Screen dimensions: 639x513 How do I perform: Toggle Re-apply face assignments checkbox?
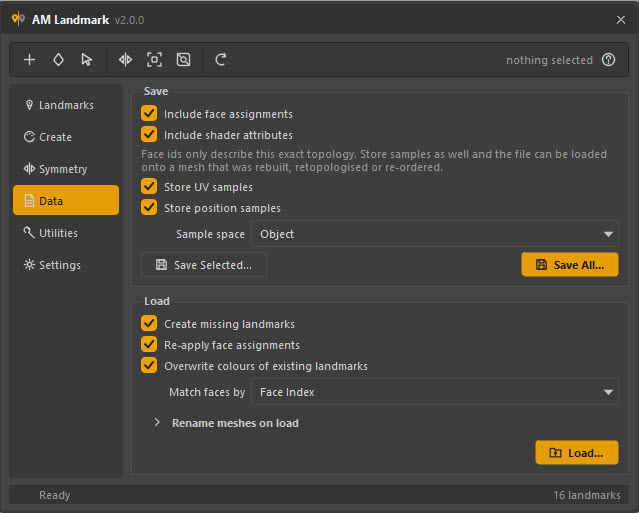point(149,345)
